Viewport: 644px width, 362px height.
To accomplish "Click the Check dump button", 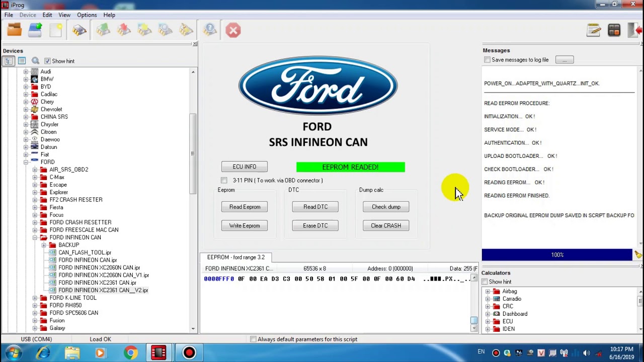I will (x=386, y=207).
